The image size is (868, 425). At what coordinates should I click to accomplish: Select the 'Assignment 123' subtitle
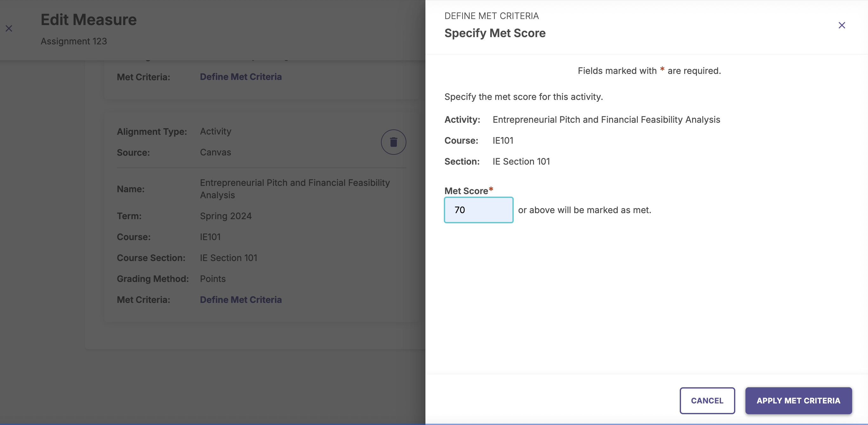click(74, 41)
